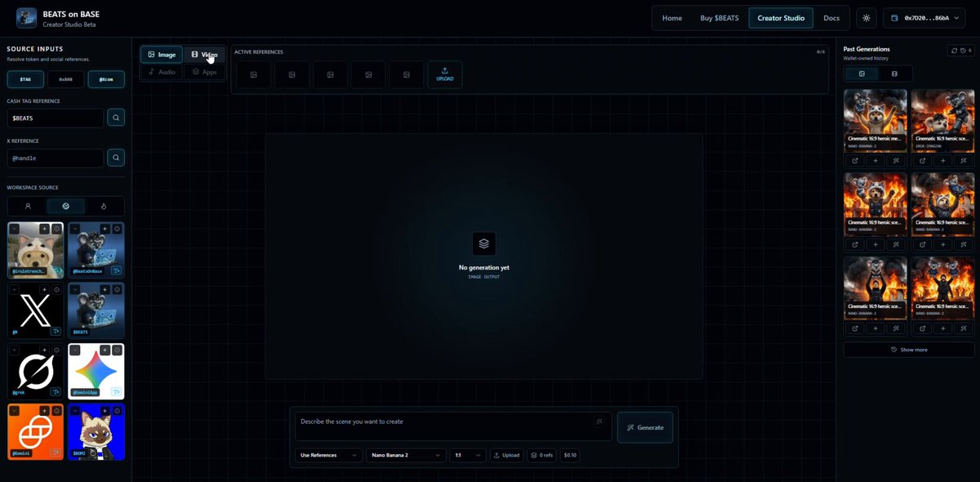Viewport: 980px width, 482px height.
Task: Select the person workspace source filter
Action: (27, 207)
